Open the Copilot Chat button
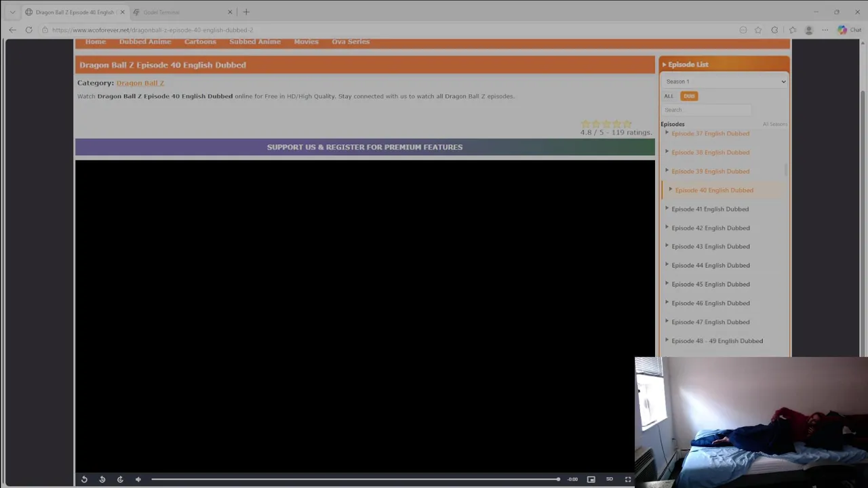The width and height of the screenshot is (868, 488). (849, 30)
